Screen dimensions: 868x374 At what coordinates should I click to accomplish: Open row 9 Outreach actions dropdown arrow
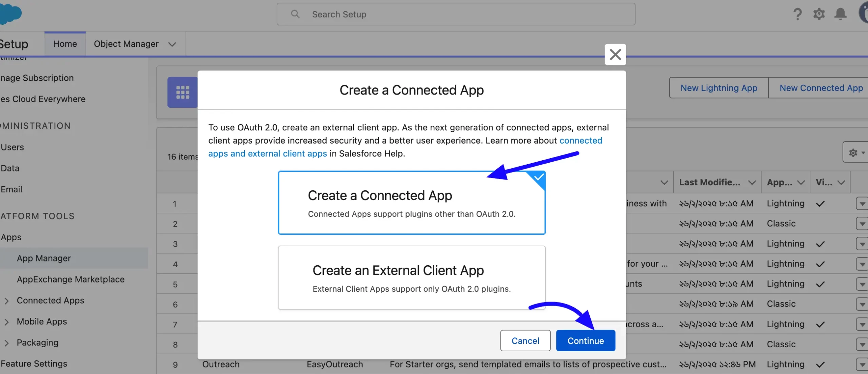[x=862, y=365]
